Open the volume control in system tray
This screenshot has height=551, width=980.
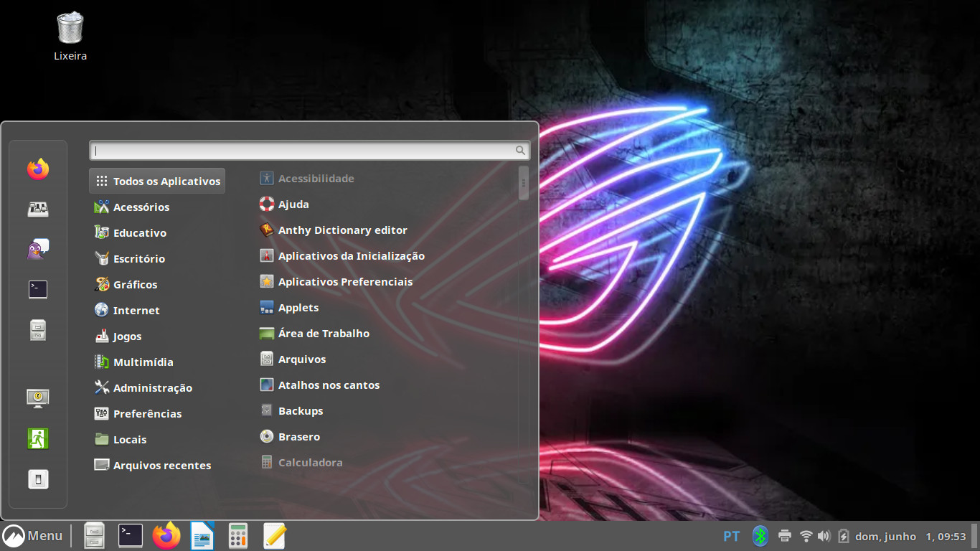[x=824, y=536]
